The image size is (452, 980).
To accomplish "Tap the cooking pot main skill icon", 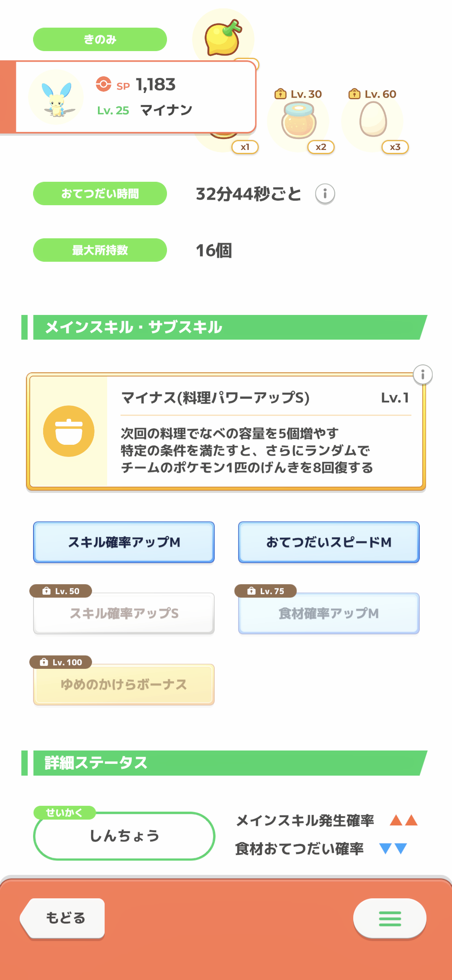I will (69, 431).
